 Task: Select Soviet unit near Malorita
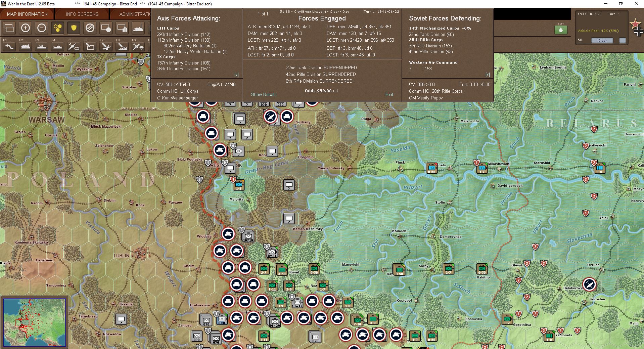pyautogui.click(x=239, y=185)
